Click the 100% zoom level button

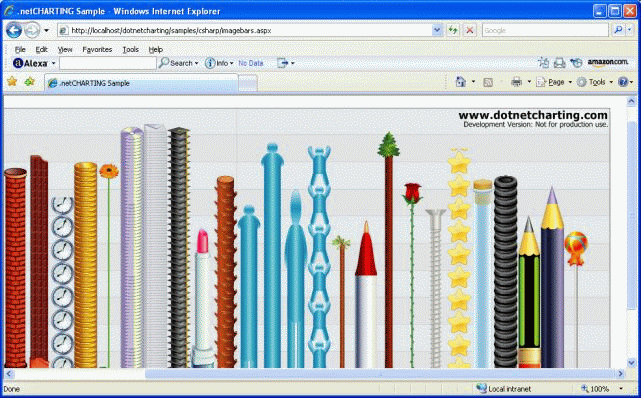(x=595, y=389)
